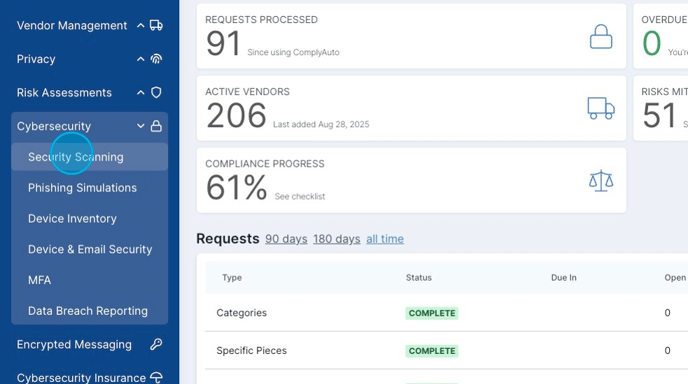
Task: Show requests for all time
Action: [x=385, y=239]
